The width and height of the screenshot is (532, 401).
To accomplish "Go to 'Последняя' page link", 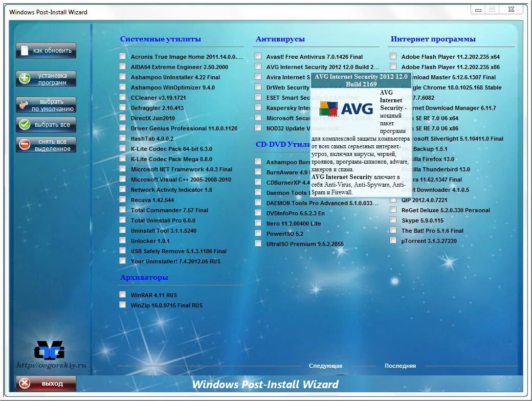I will point(400,366).
